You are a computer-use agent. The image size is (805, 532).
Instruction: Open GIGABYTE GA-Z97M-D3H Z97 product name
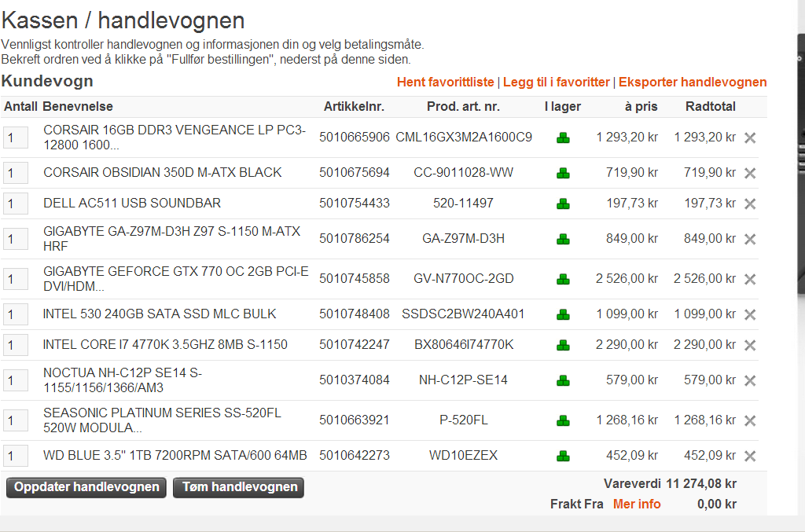(x=172, y=239)
